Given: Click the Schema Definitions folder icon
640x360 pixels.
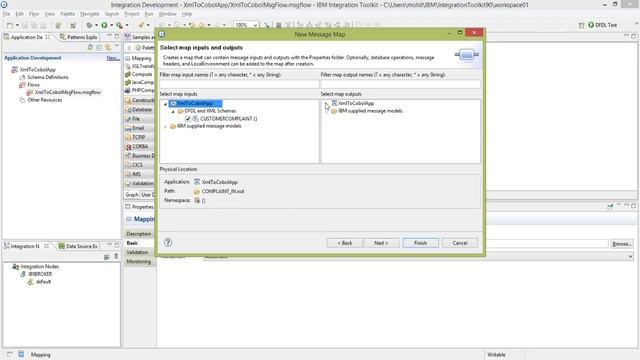Looking at the screenshot, I should 22,77.
